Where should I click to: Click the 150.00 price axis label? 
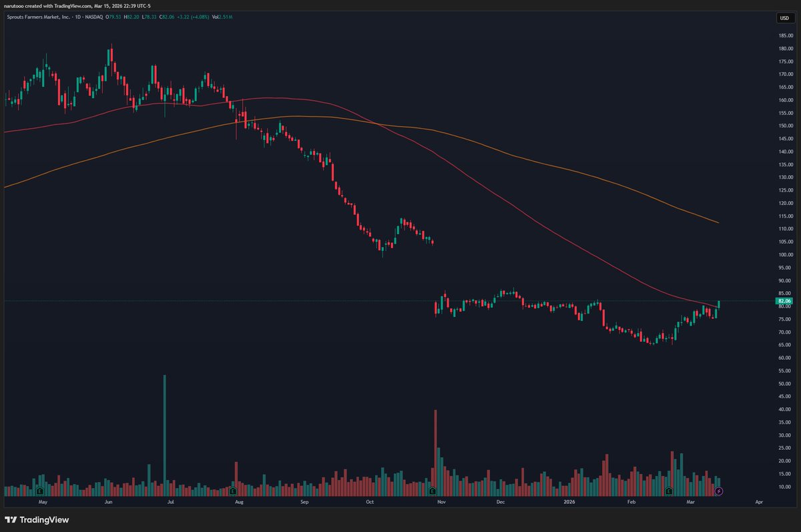[786, 126]
